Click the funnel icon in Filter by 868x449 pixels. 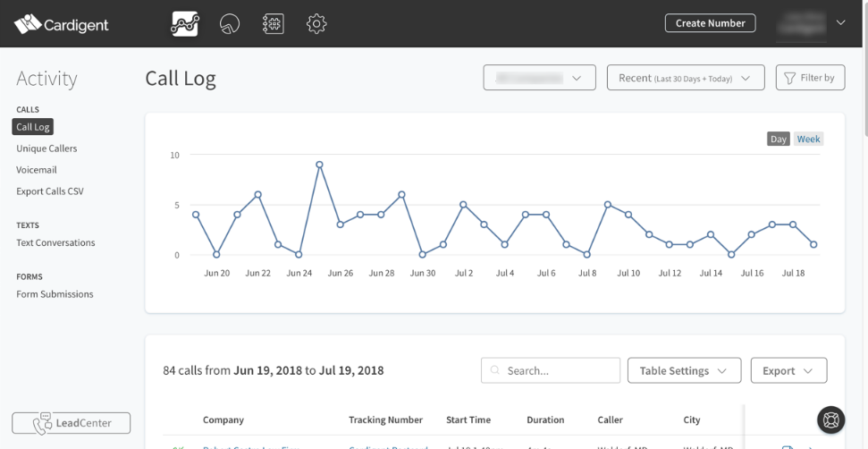click(789, 79)
